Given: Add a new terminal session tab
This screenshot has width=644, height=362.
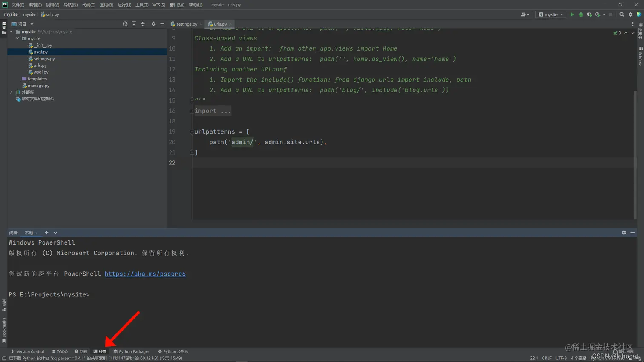Looking at the screenshot, I should click(x=46, y=233).
